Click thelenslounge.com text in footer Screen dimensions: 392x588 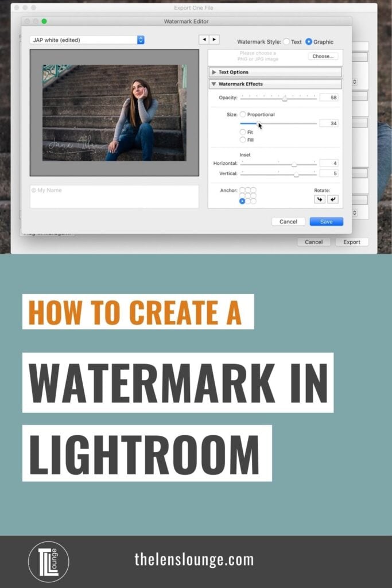tap(194, 559)
